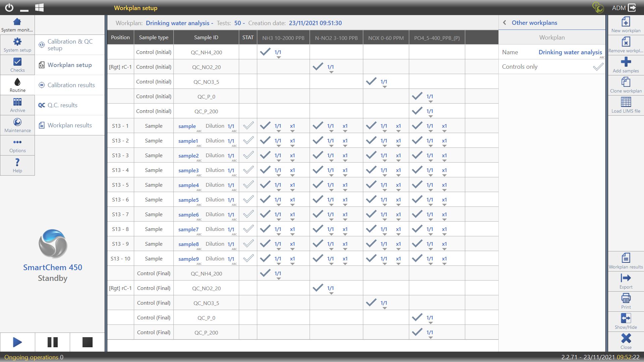
Task: Open the NH3 dilution dropdown for sample S13 - 1
Action: pyautogui.click(x=278, y=127)
